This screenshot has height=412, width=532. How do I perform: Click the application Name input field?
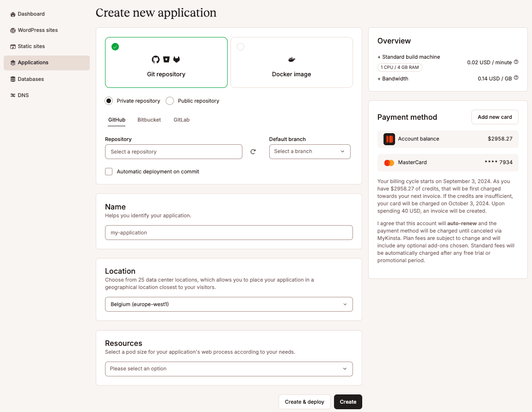229,233
